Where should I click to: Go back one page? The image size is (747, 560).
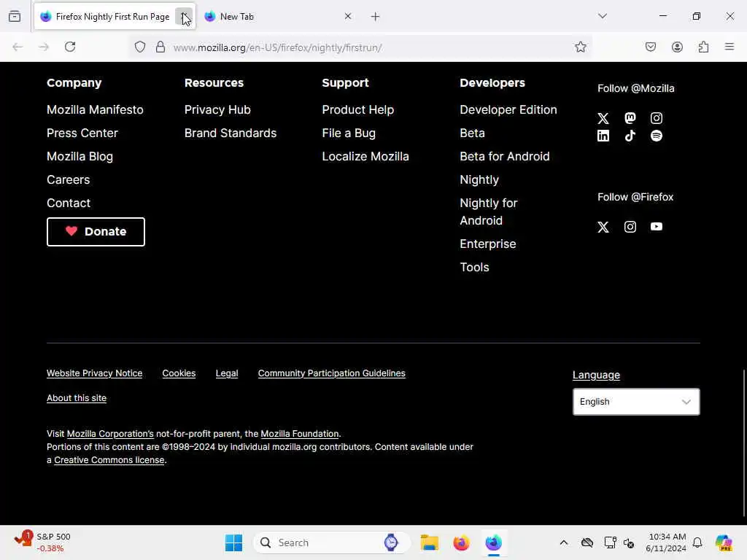coord(18,47)
